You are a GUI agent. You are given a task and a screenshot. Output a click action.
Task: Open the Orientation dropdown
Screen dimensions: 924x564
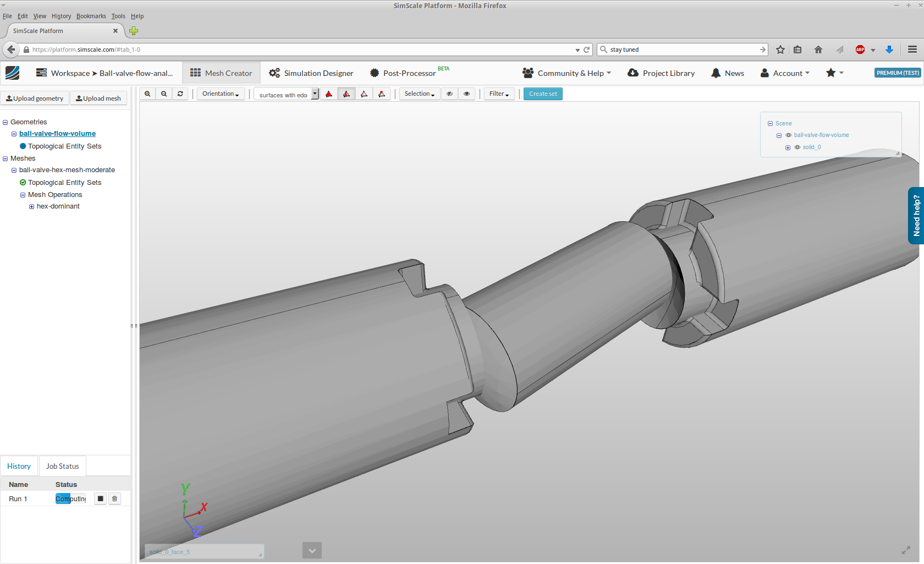(x=219, y=94)
